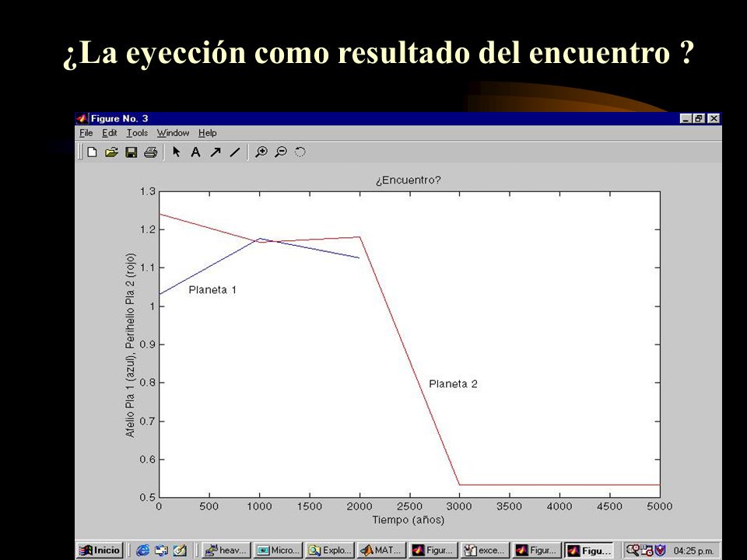This screenshot has height=560, width=747.
Task: Switch to the 'Explo...' taskbar window
Action: [330, 551]
